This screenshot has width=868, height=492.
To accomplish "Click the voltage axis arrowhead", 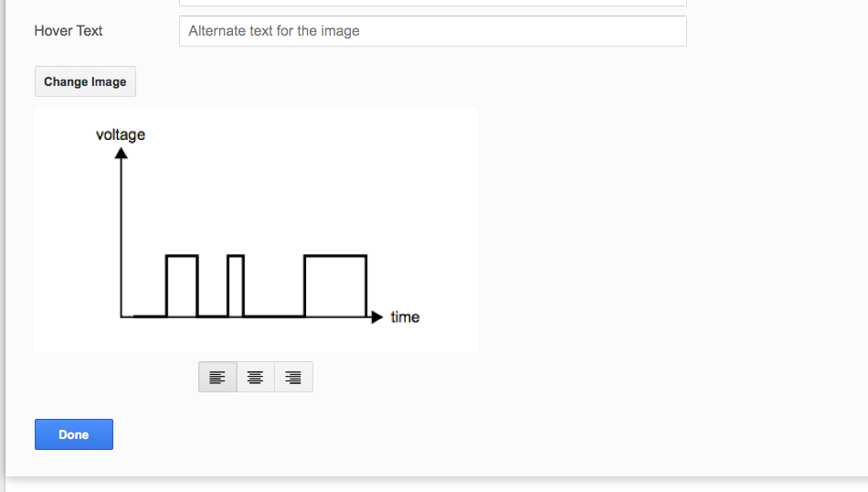I will pyautogui.click(x=122, y=153).
